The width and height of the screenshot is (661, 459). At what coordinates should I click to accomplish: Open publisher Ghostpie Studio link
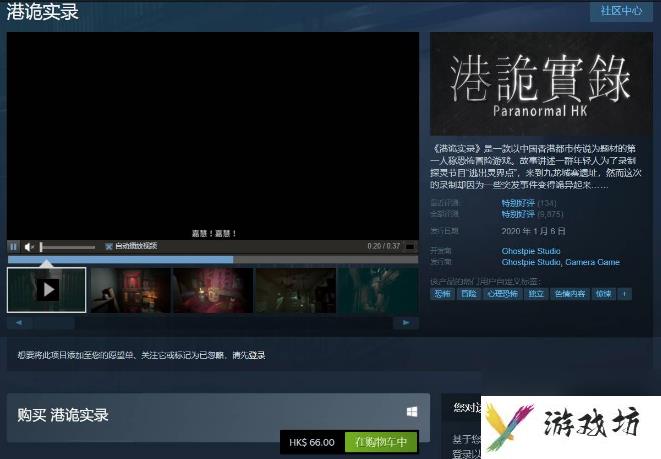click(531, 262)
